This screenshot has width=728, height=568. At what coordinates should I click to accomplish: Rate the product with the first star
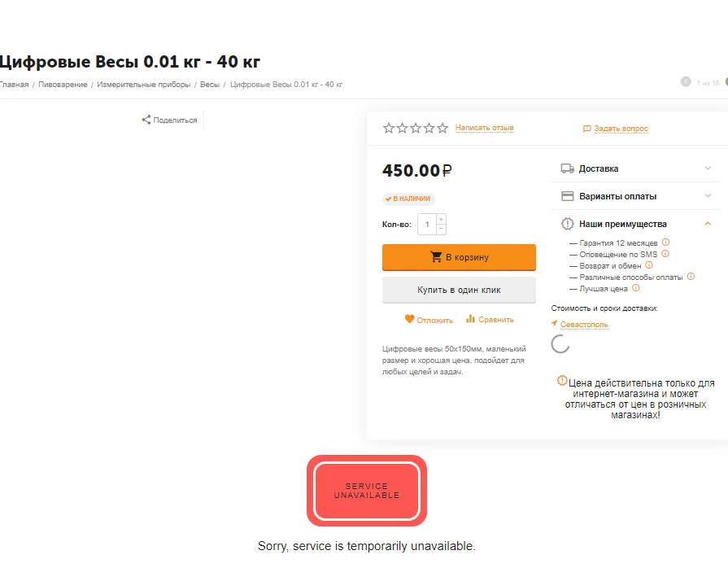[389, 128]
